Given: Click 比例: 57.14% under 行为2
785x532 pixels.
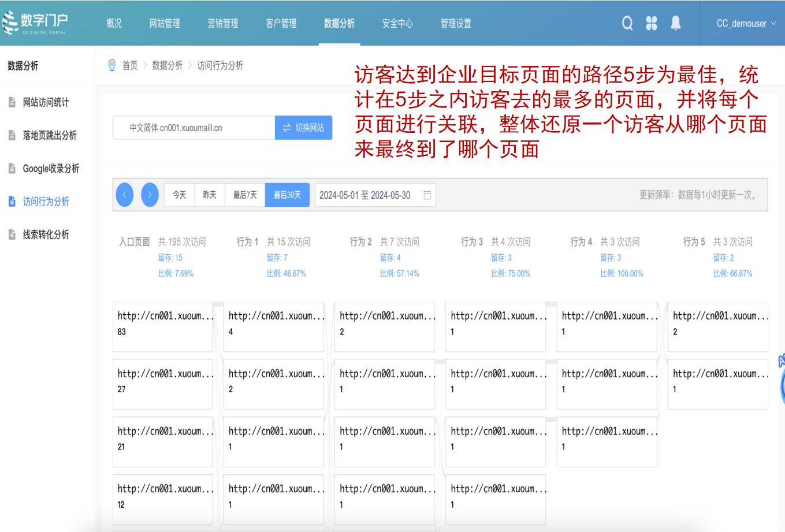Looking at the screenshot, I should [x=400, y=273].
